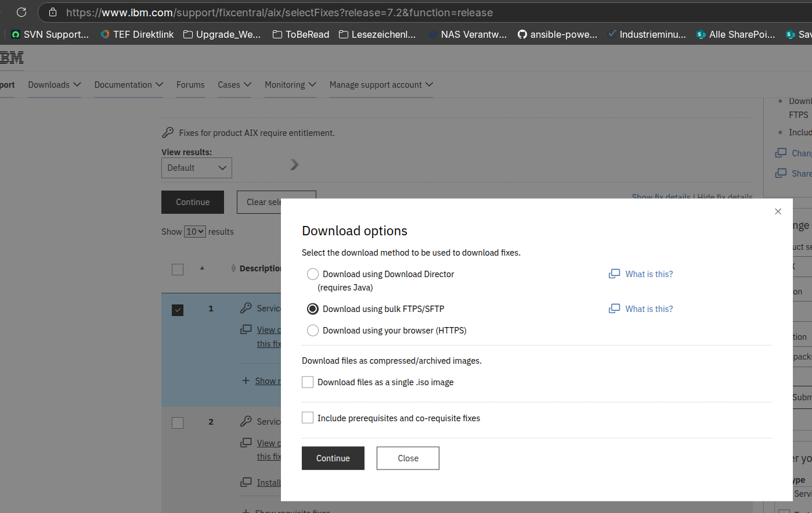Click the next-arrow chevron beside View results
Screen dimensions: 812x513
coord(294,164)
